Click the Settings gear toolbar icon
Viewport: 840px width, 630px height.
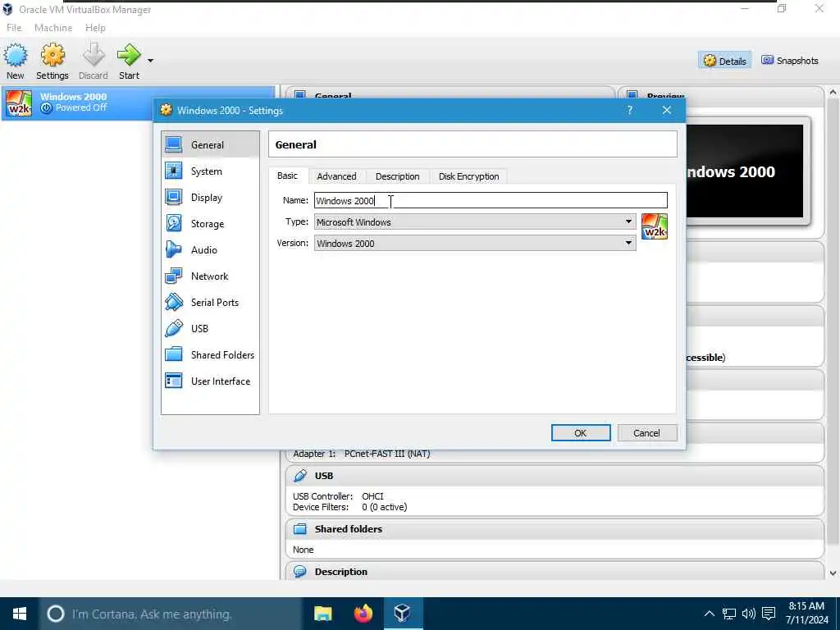[x=52, y=55]
